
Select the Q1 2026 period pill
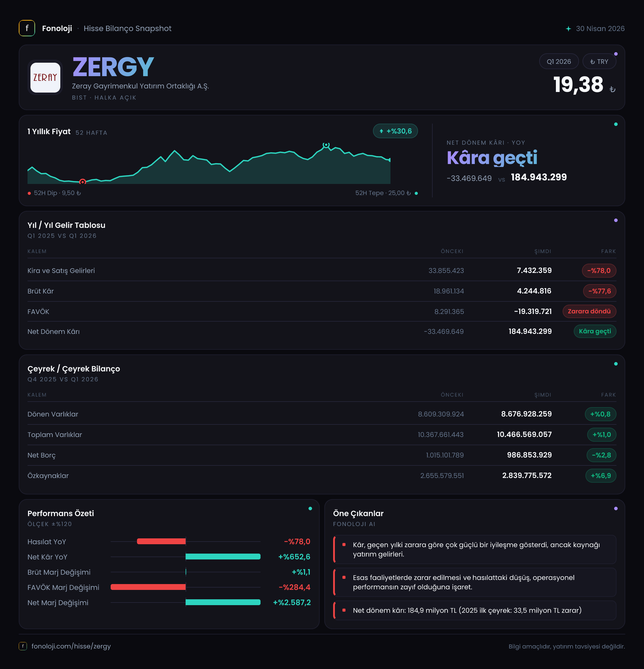[559, 62]
